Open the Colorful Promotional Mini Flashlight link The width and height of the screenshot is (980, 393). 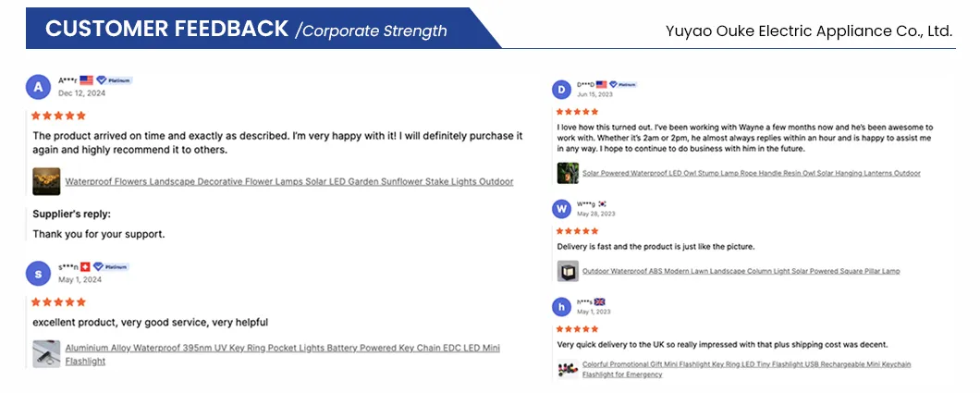point(746,364)
